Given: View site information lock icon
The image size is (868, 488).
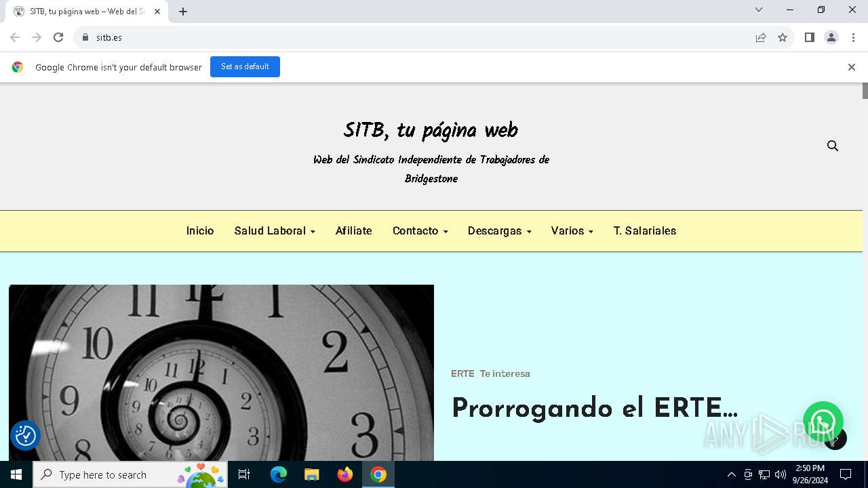Looking at the screenshot, I should [85, 37].
